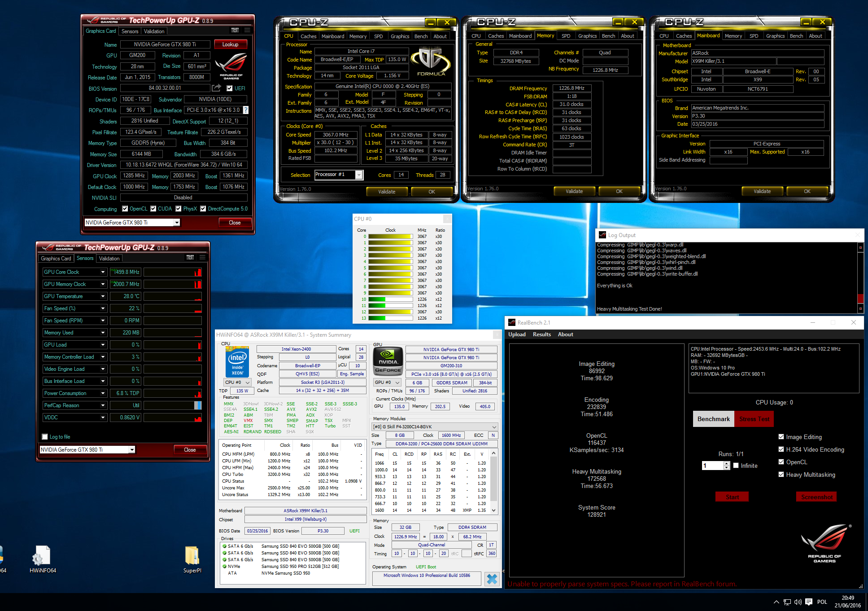Open the GPU selector dropdown in GPU-Z Sensors window
The height and width of the screenshot is (611, 868).
pos(132,449)
